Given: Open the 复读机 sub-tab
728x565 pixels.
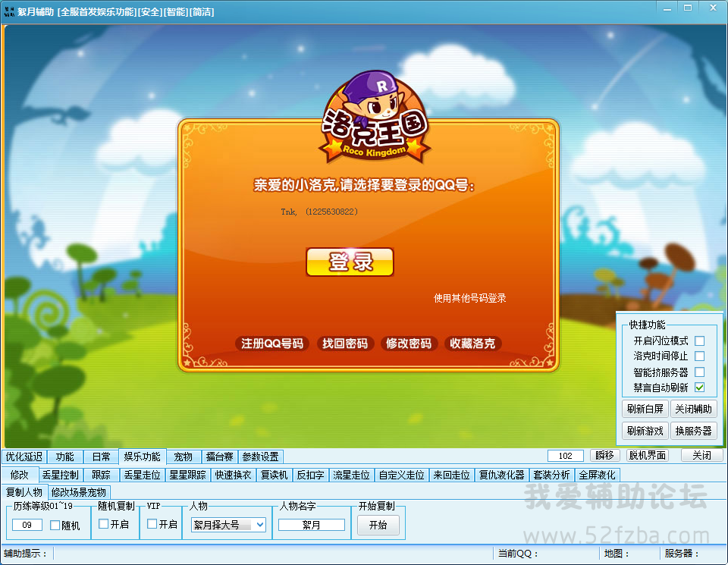Looking at the screenshot, I should coord(274,476).
